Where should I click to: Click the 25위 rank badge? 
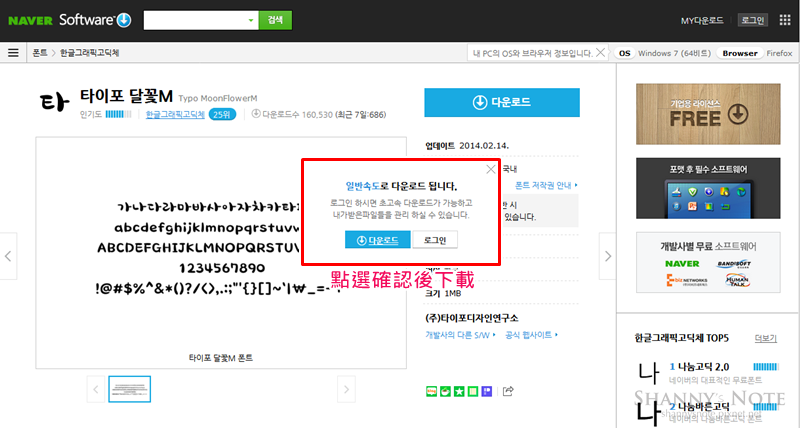222,115
